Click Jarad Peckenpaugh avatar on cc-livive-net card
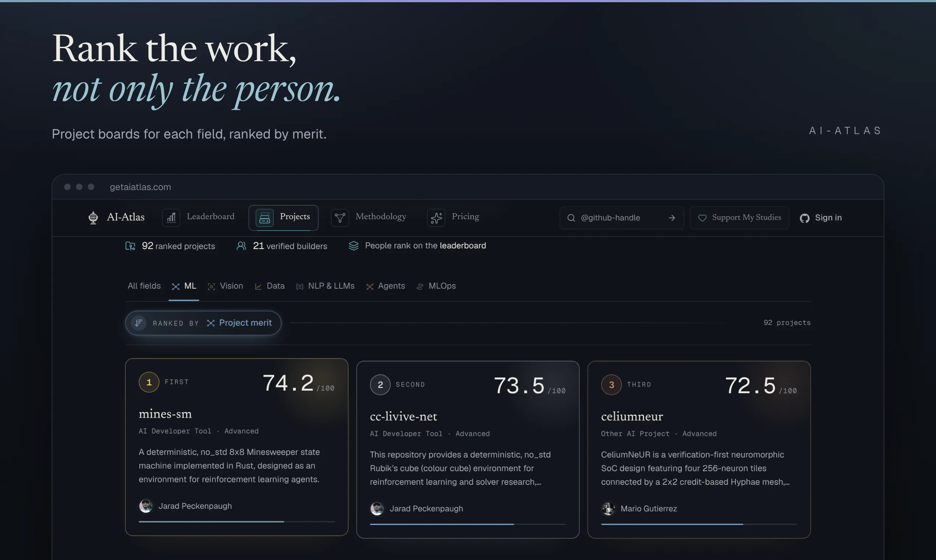The image size is (936, 560). [x=377, y=508]
